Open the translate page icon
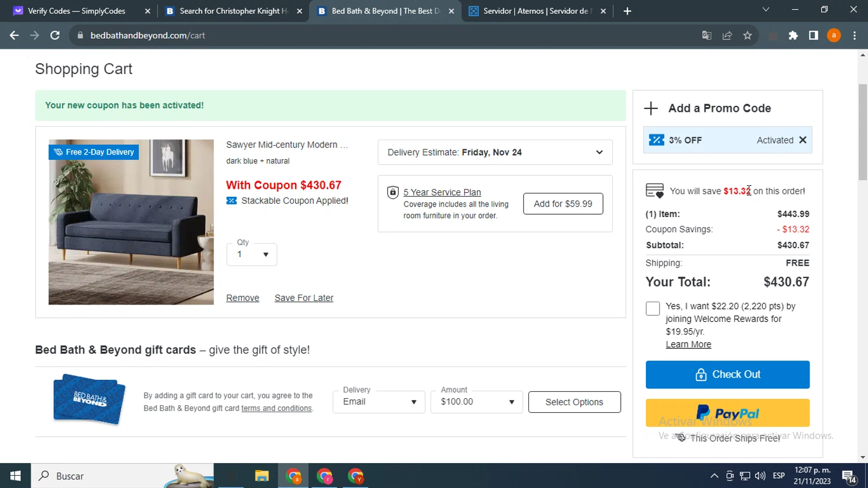 [x=707, y=35]
